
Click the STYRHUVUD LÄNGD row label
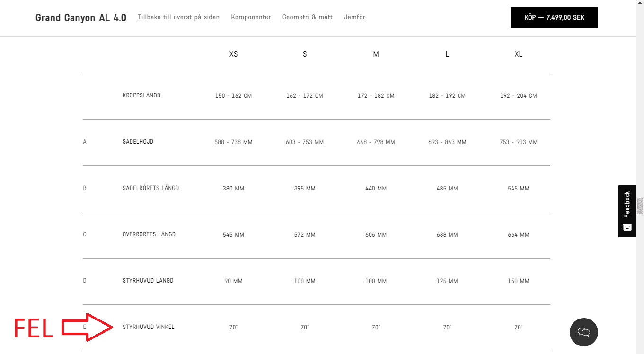pos(148,281)
